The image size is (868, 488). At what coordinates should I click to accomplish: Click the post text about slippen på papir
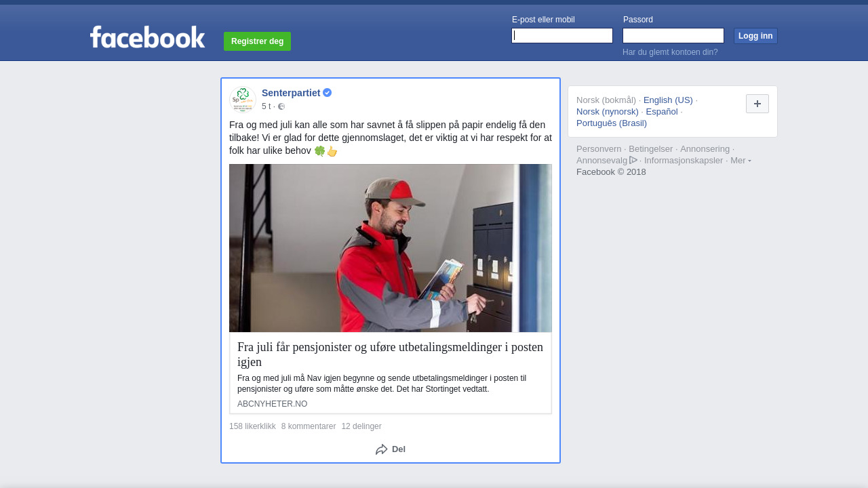point(391,138)
